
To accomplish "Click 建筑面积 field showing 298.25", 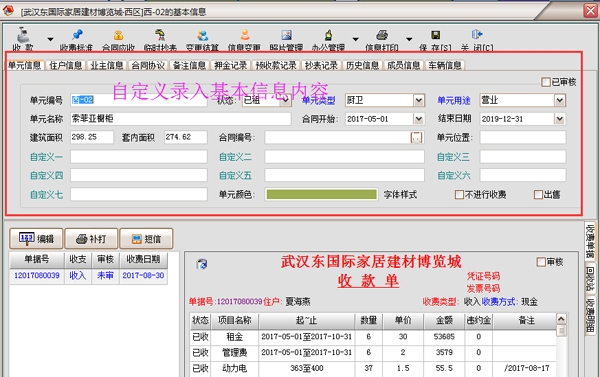I will pyautogui.click(x=92, y=137).
